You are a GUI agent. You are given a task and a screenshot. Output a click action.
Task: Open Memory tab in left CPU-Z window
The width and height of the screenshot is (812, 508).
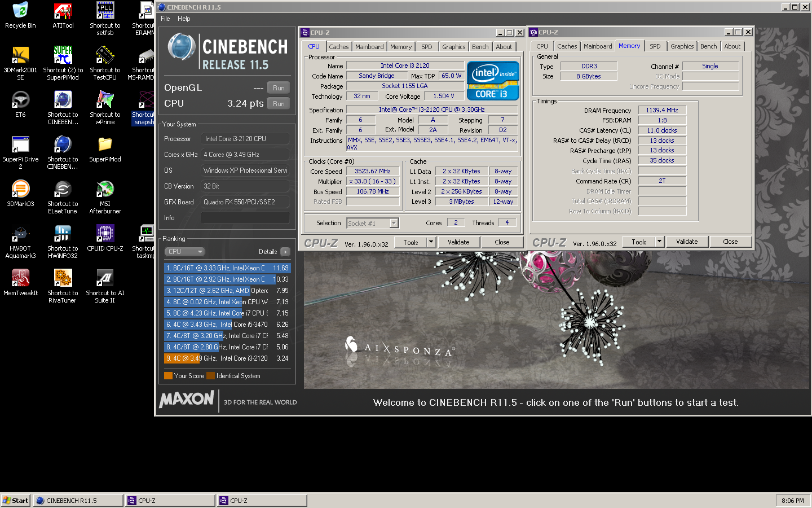401,47
